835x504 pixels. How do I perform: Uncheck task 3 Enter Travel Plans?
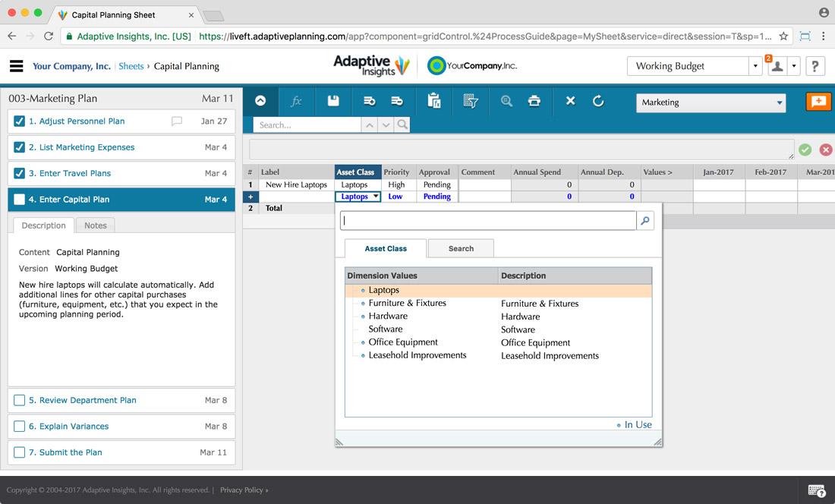tap(19, 174)
